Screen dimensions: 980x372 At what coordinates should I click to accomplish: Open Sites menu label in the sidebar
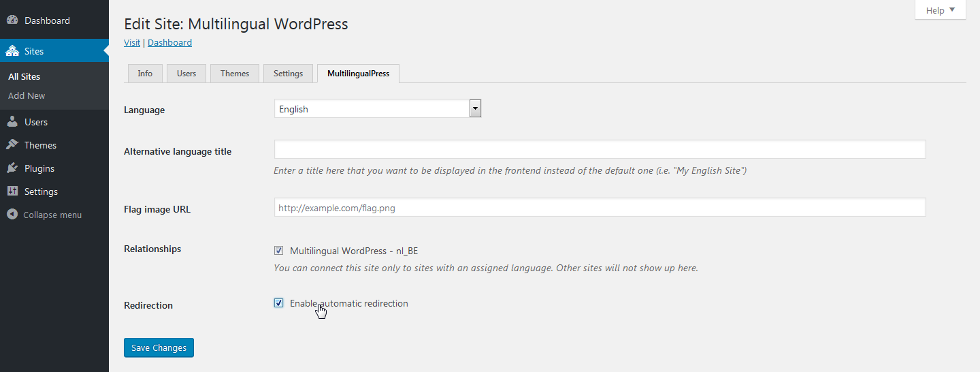(x=34, y=51)
